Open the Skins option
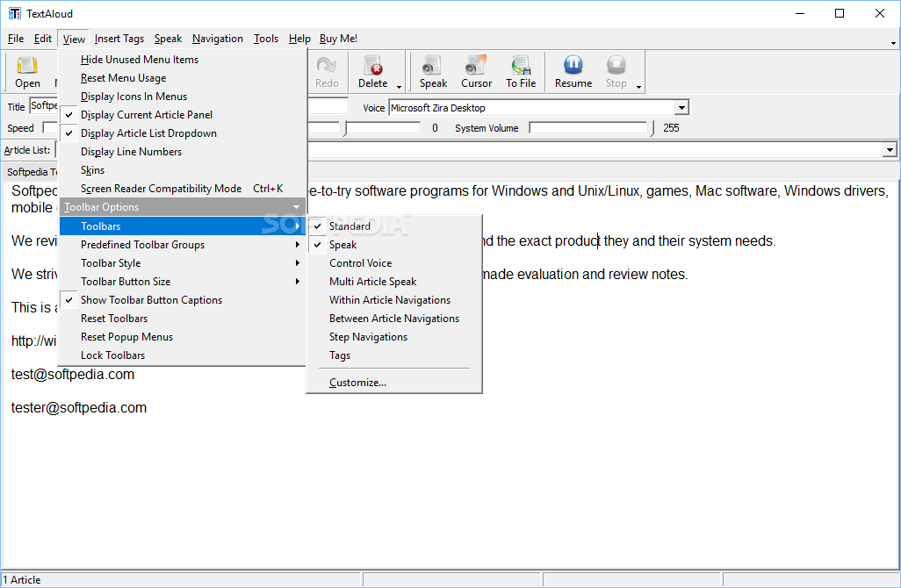This screenshot has width=901, height=588. (183, 170)
